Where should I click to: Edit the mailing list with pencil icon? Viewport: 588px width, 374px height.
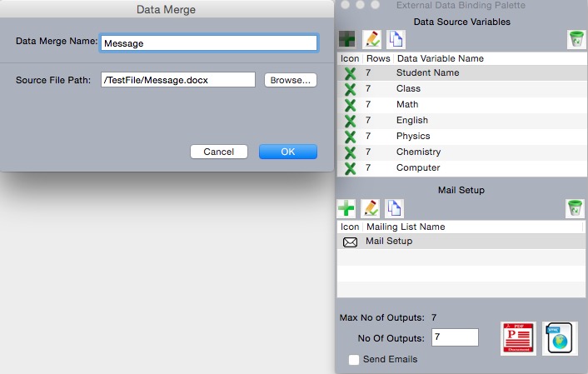click(370, 208)
